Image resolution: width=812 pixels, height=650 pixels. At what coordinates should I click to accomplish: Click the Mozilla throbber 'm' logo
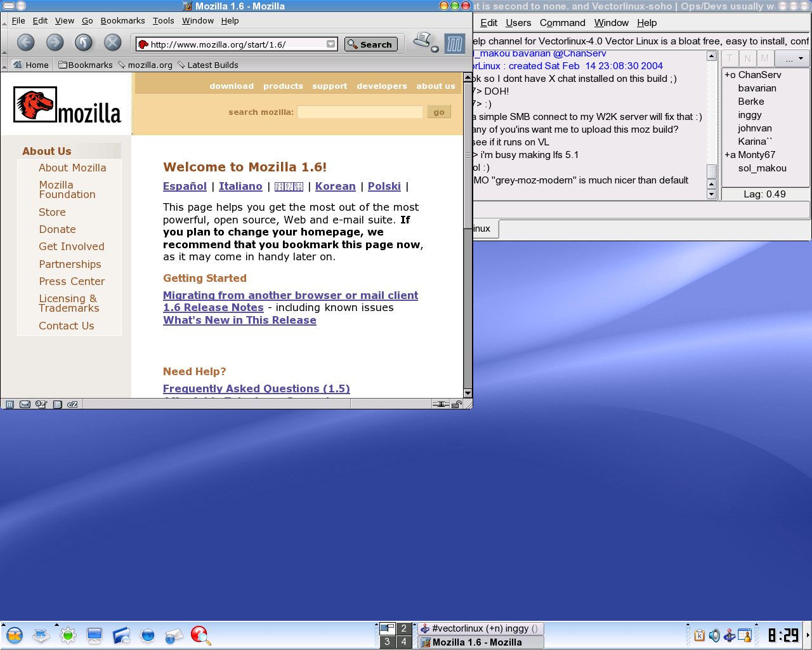click(455, 44)
